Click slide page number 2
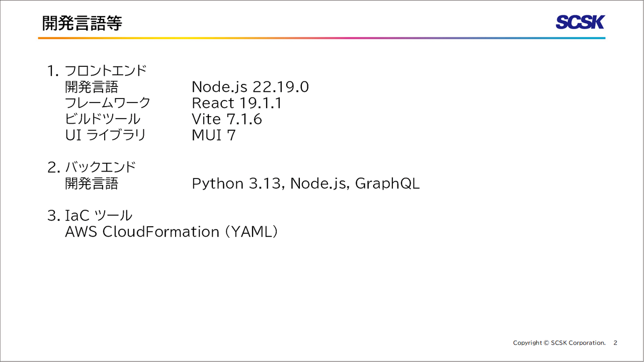 click(615, 343)
